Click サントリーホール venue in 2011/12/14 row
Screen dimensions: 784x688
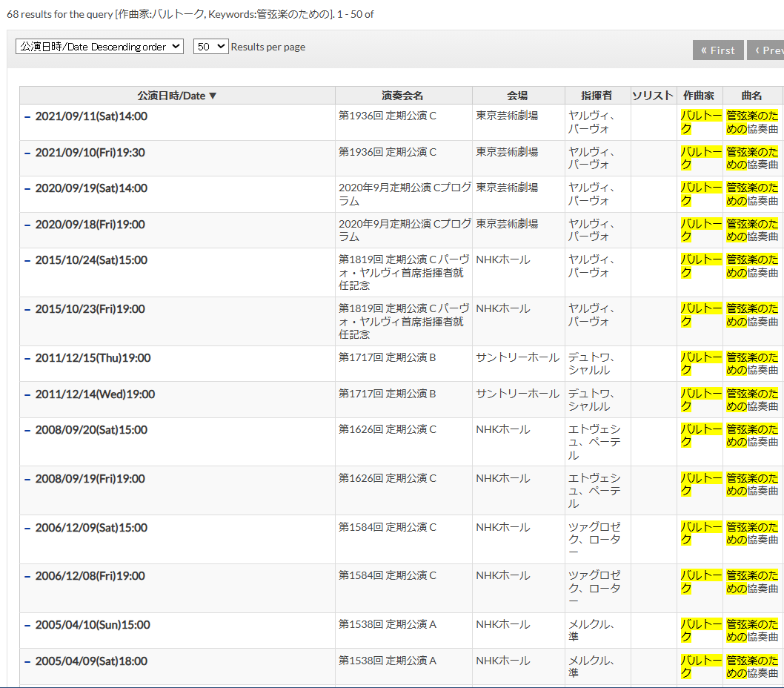click(517, 394)
